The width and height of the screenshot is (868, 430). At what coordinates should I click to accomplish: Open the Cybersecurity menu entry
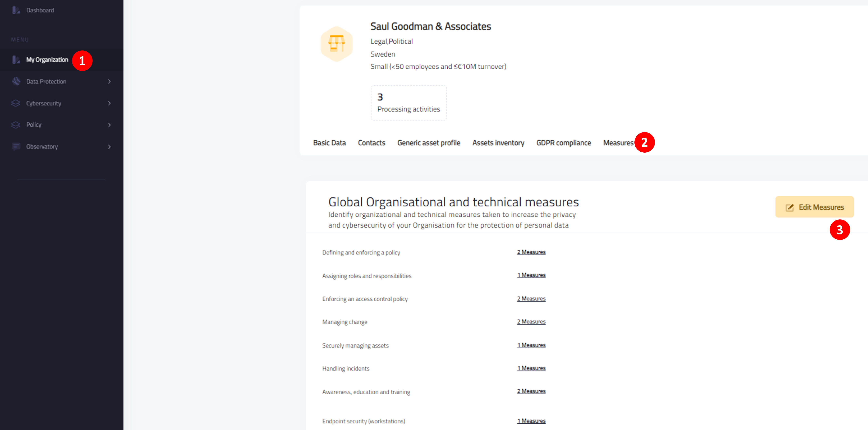click(44, 103)
